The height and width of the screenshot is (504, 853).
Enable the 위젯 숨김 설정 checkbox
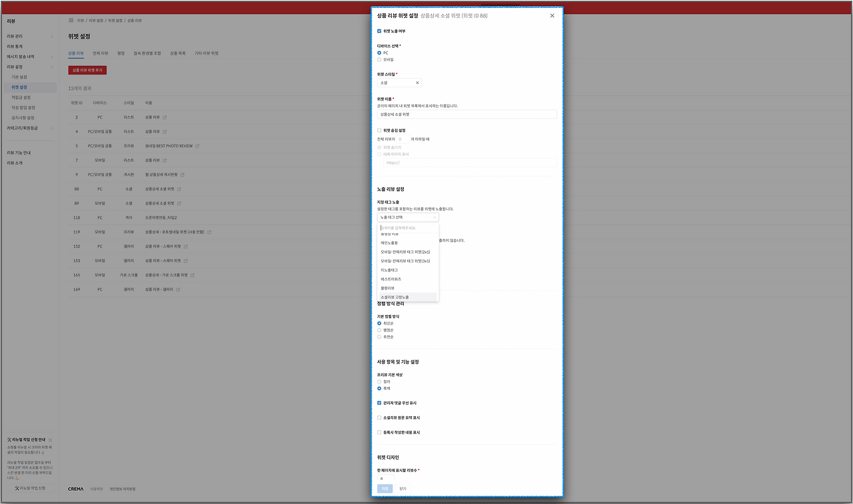click(x=379, y=130)
